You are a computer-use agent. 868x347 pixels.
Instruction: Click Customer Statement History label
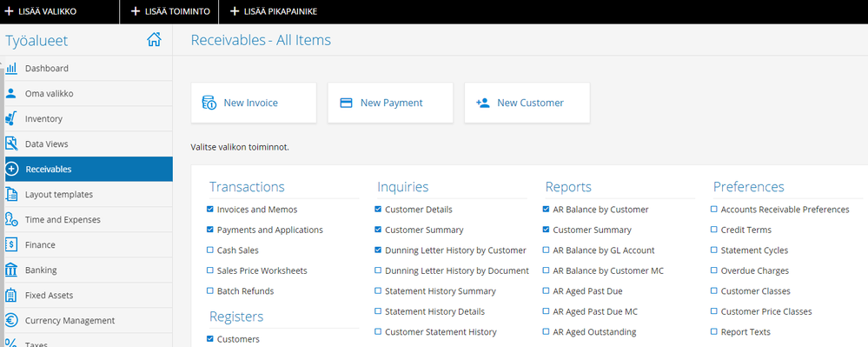[441, 332]
